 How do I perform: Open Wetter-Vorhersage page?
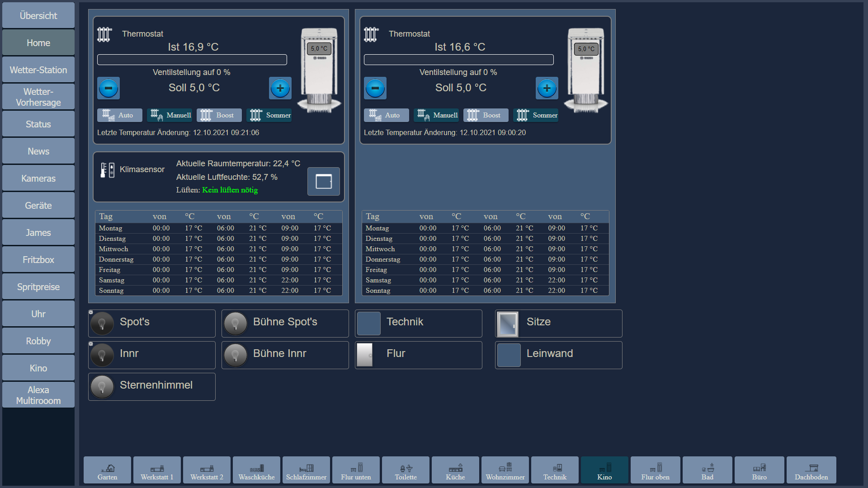38,97
